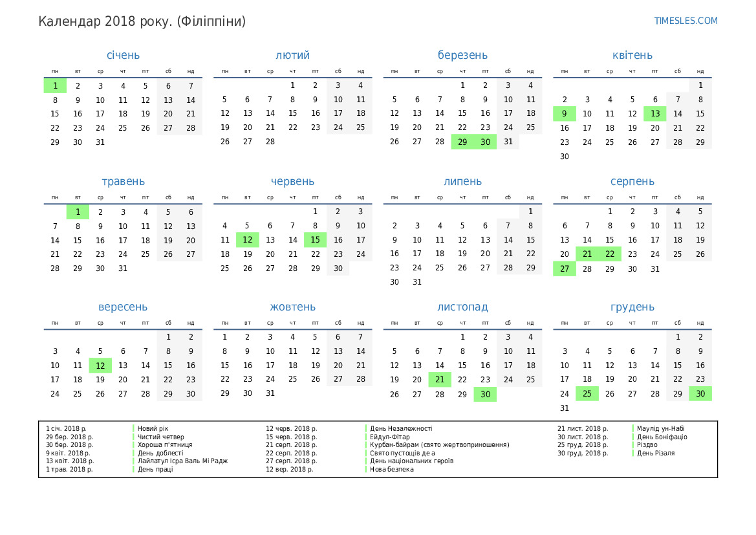Viewport: 756px width, 535px height.
Task: Select highlighted 21 in листопад
Action: point(440,380)
